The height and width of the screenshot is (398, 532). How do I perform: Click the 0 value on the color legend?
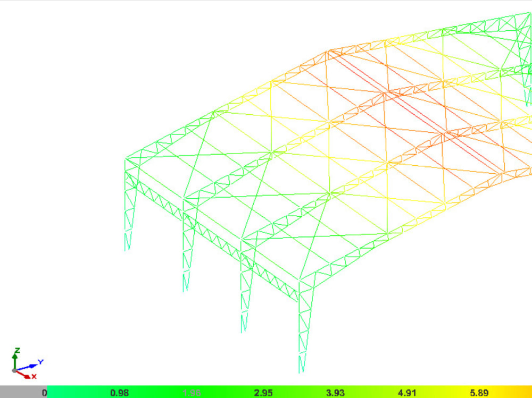pos(45,393)
